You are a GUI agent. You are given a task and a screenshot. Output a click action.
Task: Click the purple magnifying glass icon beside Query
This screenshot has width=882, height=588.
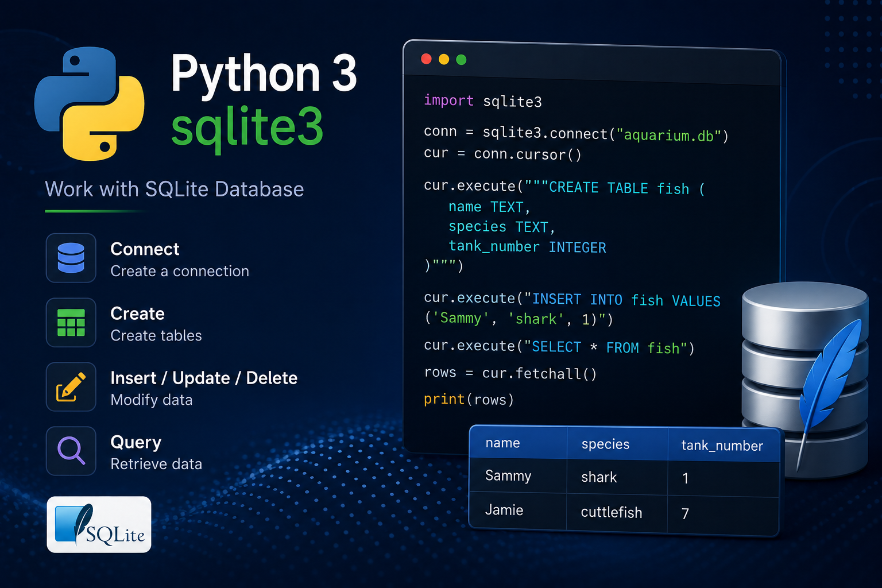[71, 451]
